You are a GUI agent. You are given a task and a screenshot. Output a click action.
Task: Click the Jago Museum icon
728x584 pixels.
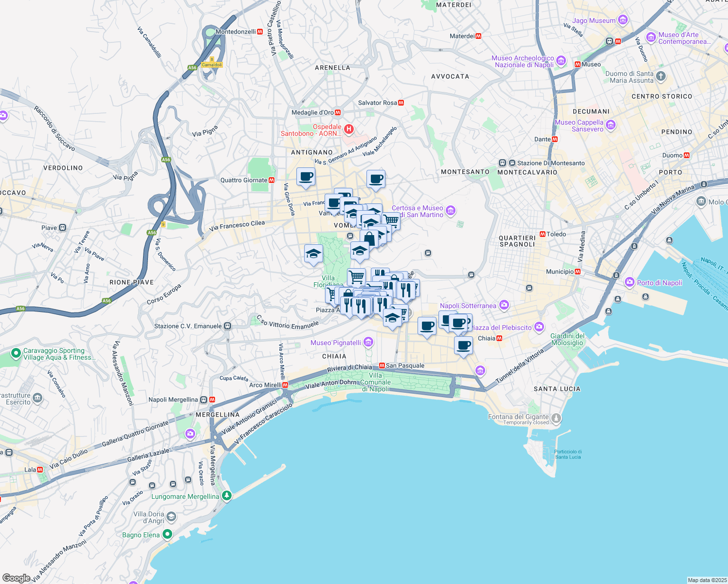[622, 20]
